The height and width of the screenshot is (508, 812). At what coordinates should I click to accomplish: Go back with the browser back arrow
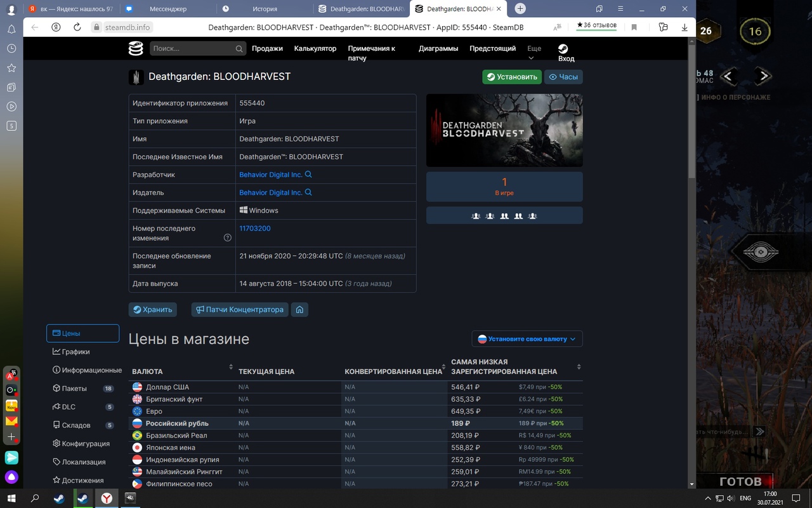tap(35, 27)
